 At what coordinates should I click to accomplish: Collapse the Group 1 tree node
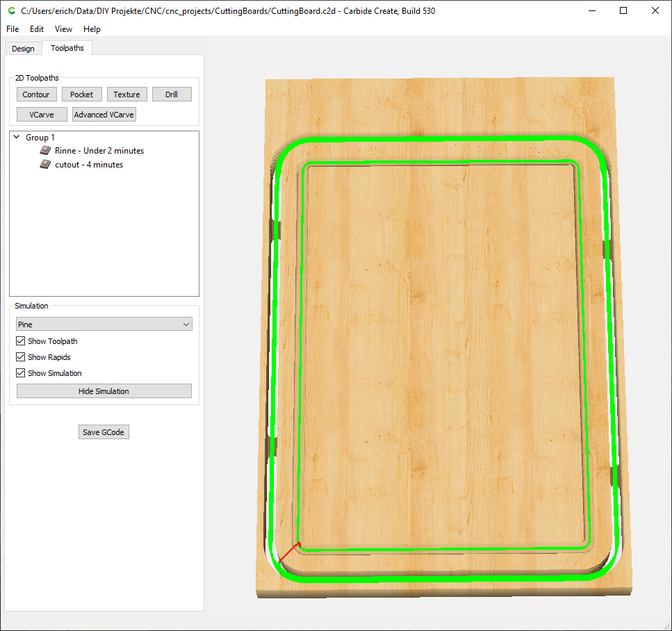click(17, 138)
